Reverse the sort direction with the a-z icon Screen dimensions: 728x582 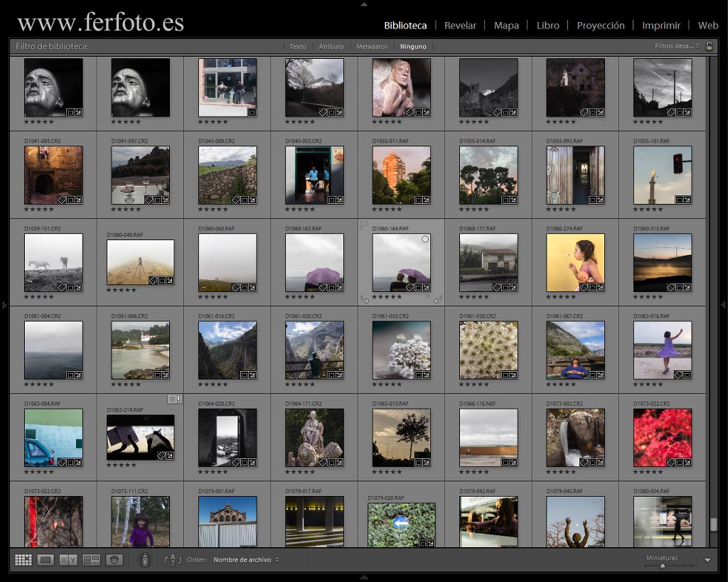click(173, 560)
